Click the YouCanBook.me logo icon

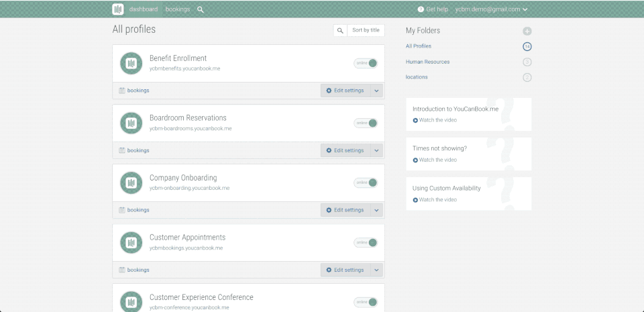point(118,9)
